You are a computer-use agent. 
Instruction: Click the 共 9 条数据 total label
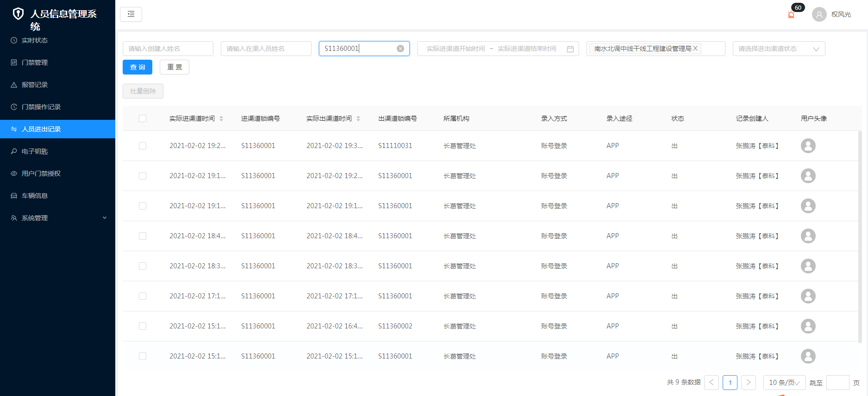tap(683, 382)
